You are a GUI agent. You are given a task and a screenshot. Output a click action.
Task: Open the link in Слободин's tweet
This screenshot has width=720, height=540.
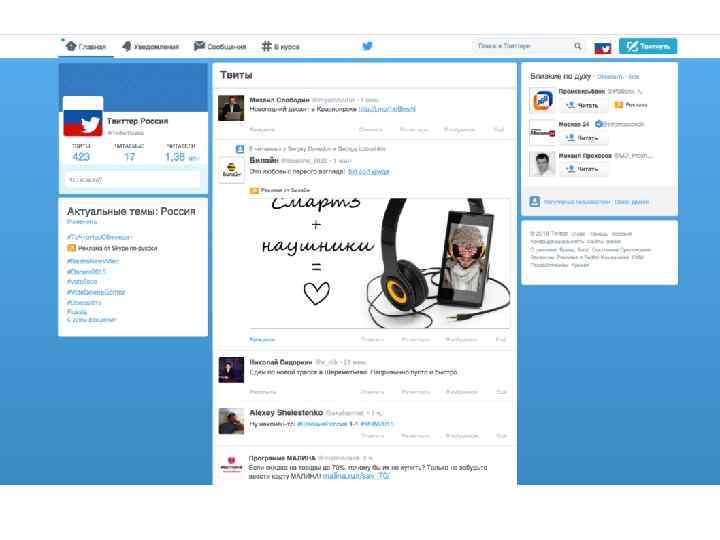tap(387, 109)
